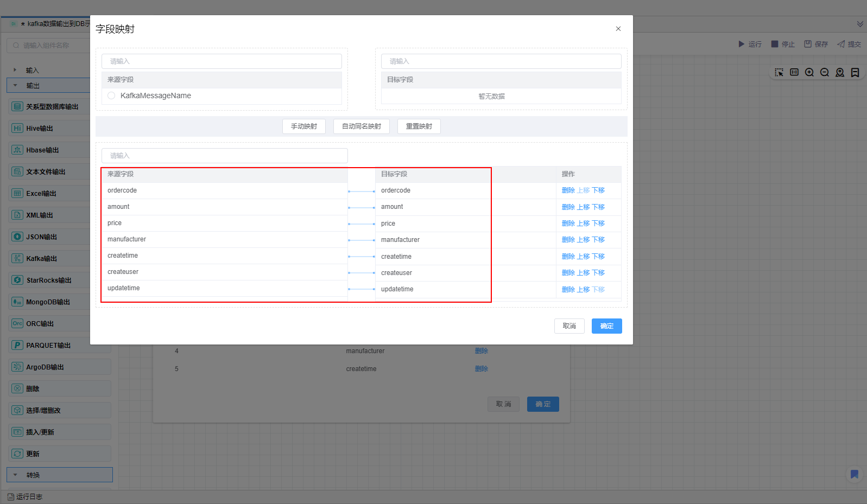Screen dimensions: 867x504
Task: Click 下移 link for the price row
Action: coord(598,224)
